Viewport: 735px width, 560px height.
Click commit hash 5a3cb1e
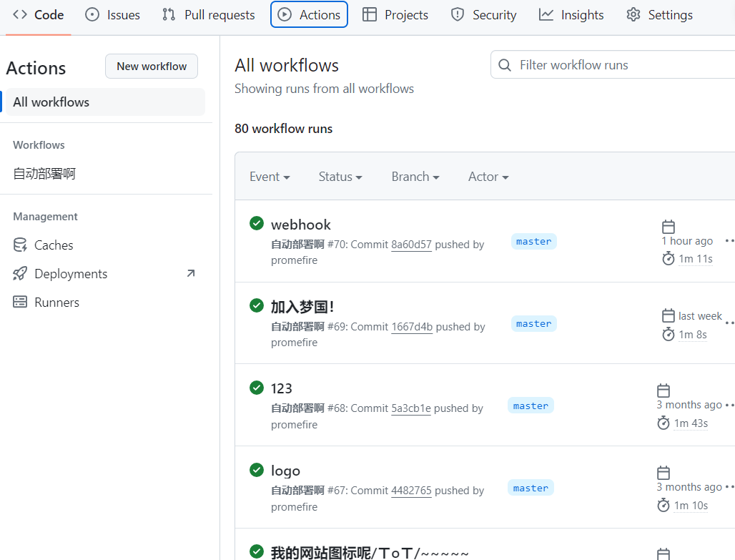(410, 408)
